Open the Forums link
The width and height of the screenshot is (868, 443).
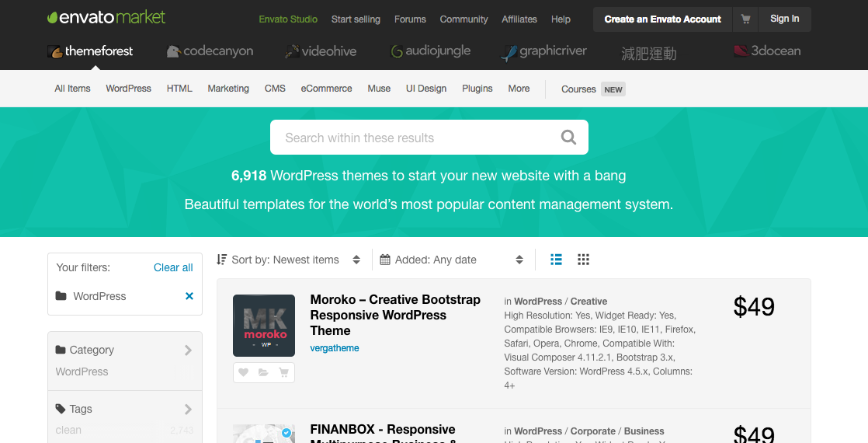[x=410, y=19]
